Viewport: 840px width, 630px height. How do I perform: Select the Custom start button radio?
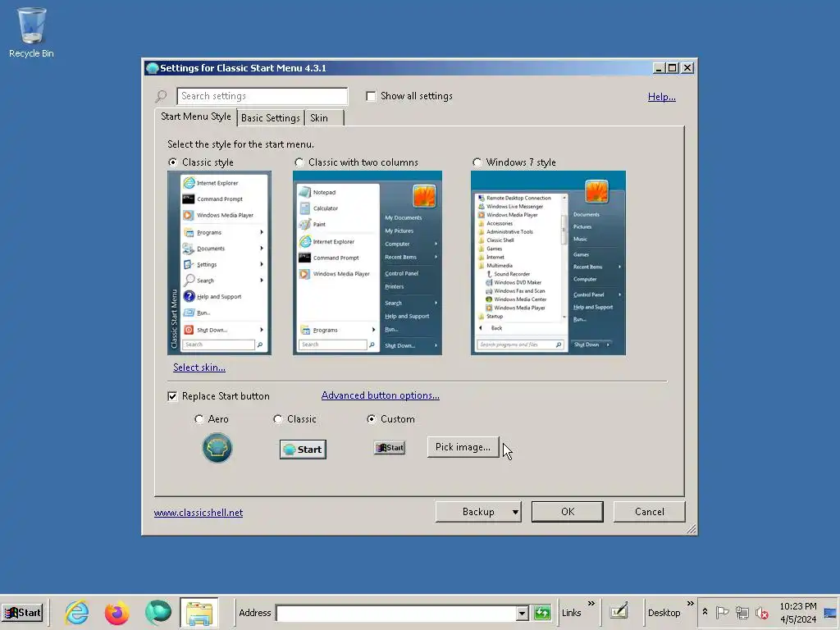pyautogui.click(x=372, y=419)
